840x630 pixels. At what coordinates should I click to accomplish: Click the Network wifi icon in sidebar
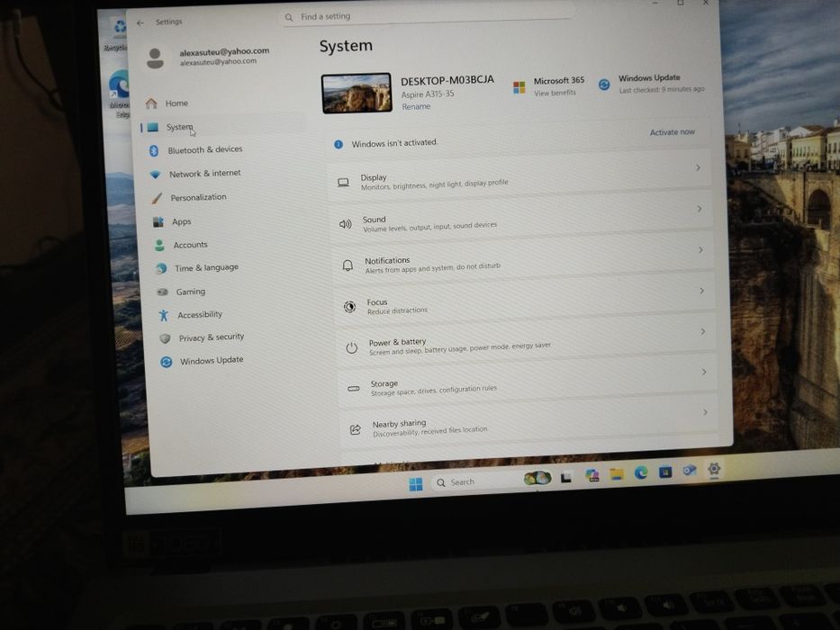156,174
